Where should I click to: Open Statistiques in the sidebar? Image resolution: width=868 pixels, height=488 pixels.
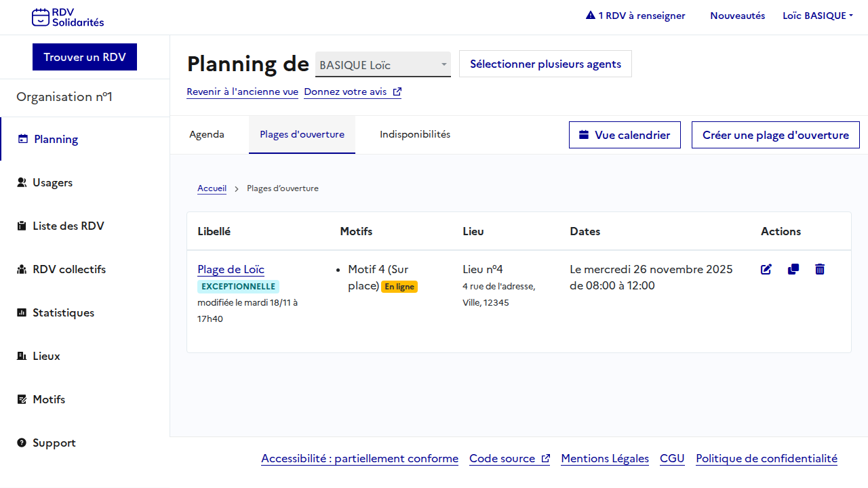[x=63, y=312]
